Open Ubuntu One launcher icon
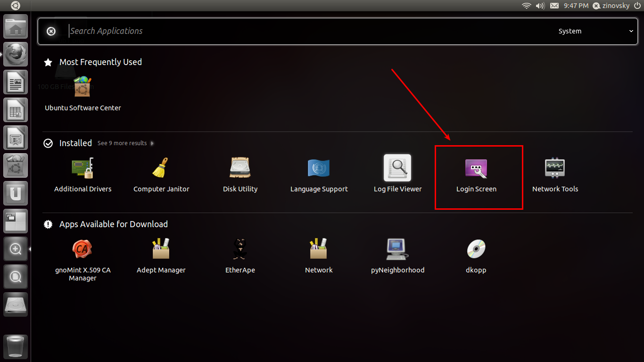Image resolution: width=644 pixels, height=362 pixels. click(x=16, y=193)
